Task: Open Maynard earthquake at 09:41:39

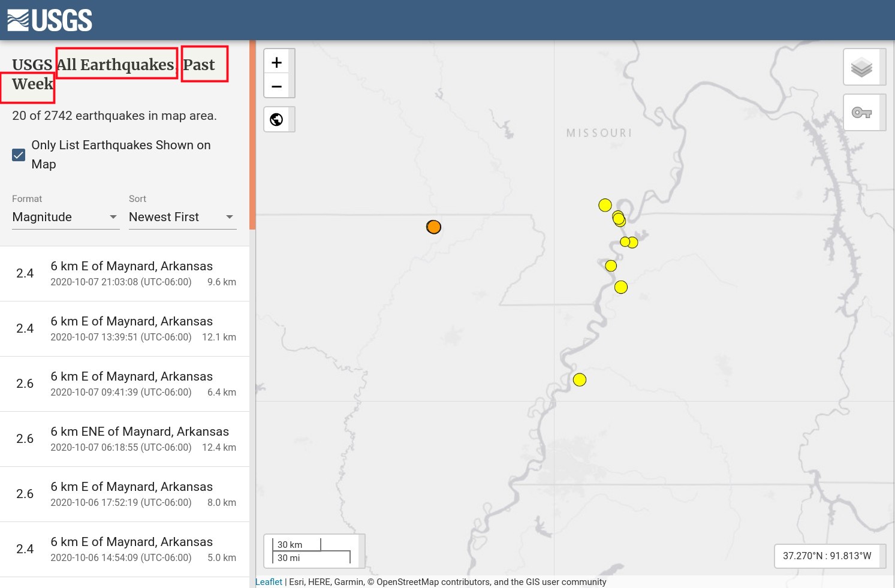Action: pyautogui.click(x=125, y=384)
